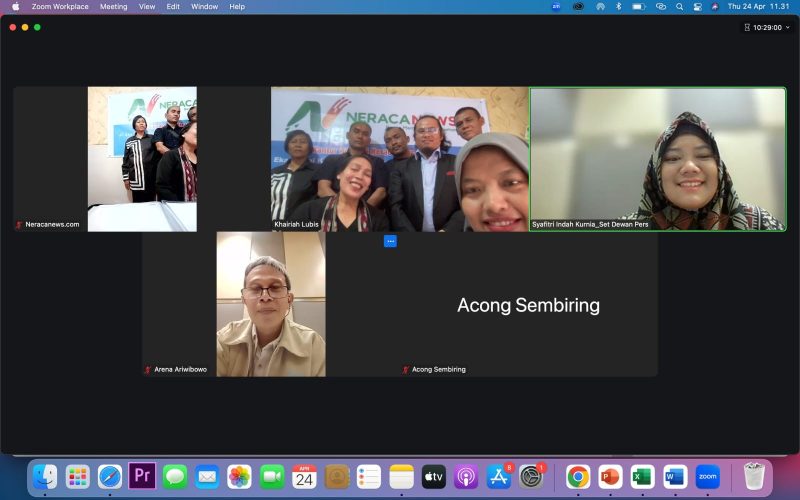
Task: Open Microsoft Word from the Dock
Action: [x=675, y=477]
